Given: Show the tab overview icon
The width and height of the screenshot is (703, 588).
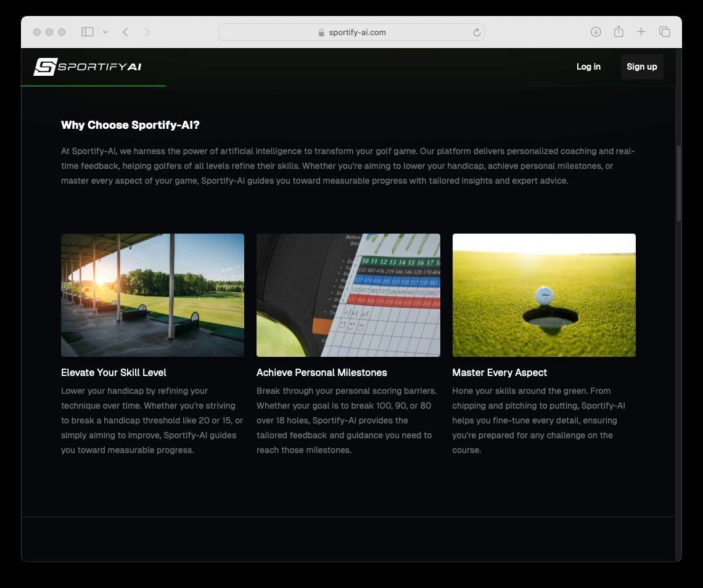Looking at the screenshot, I should [664, 32].
